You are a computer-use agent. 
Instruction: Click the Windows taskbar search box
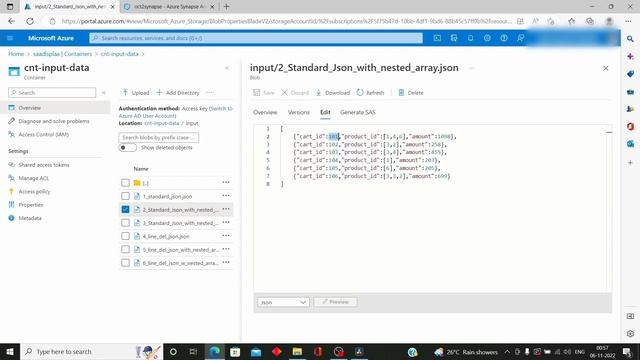pos(91,351)
